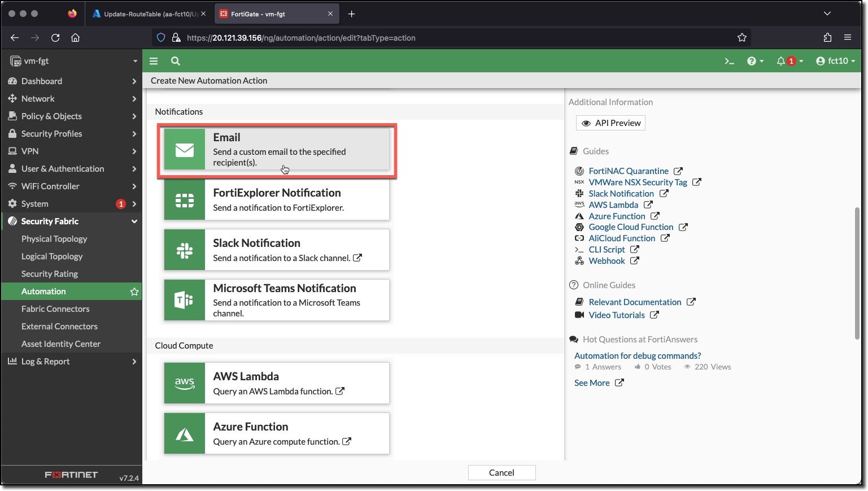
Task: Open the CLI Script guide link
Action: pos(607,250)
